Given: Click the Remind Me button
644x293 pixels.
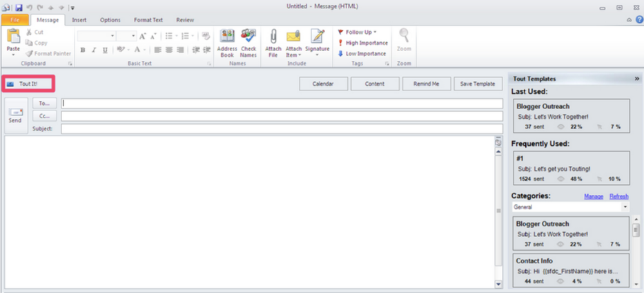Looking at the screenshot, I should pyautogui.click(x=427, y=84).
